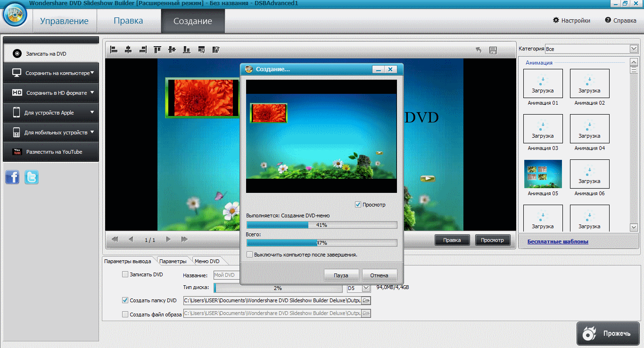The width and height of the screenshot is (644, 348).
Task: Select Анимация 02 template thumbnail
Action: [589, 83]
